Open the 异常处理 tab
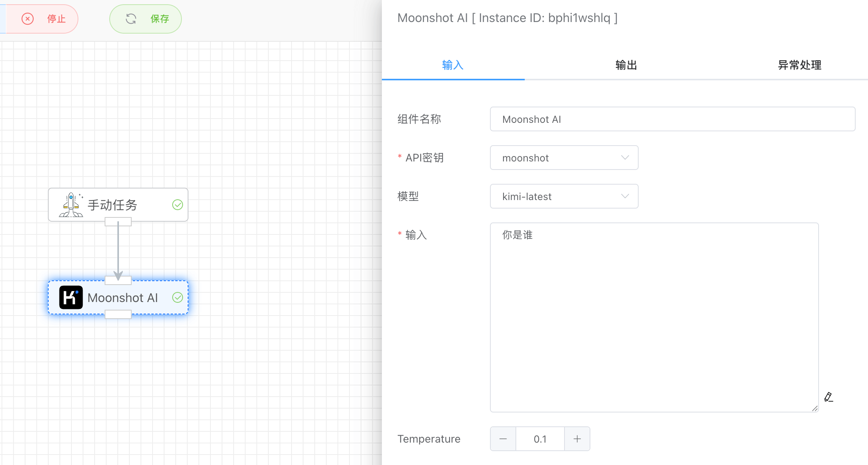This screenshot has height=465, width=868. [x=800, y=65]
